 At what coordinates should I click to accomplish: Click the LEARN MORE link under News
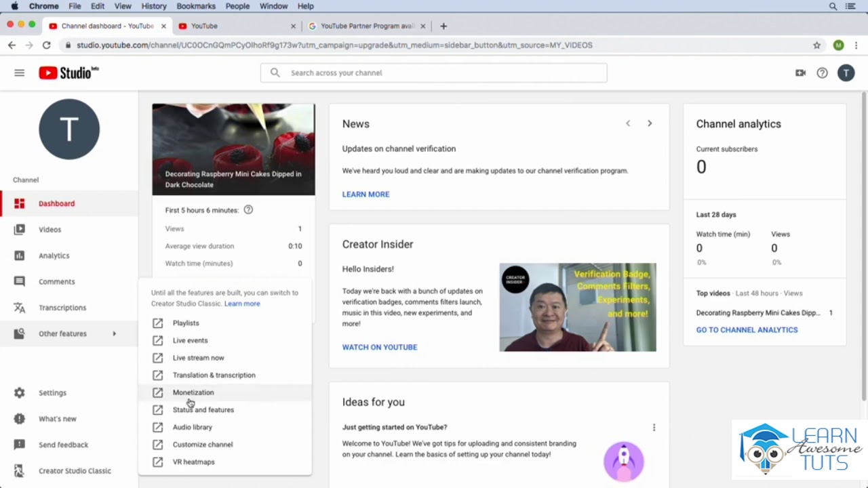click(366, 195)
